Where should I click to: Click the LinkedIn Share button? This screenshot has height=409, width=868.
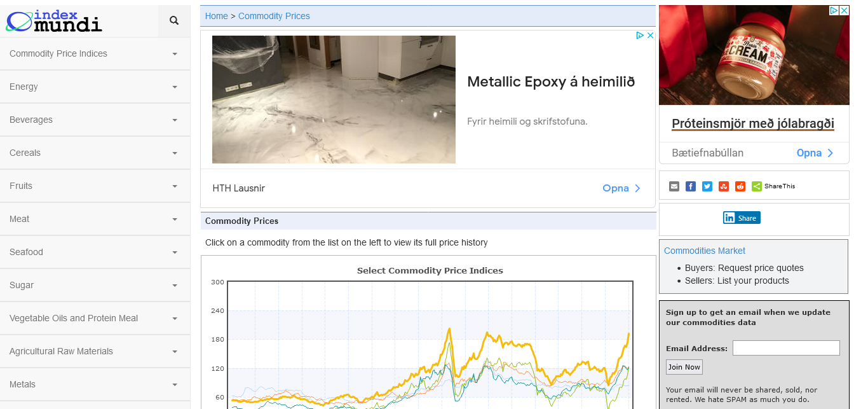point(742,218)
